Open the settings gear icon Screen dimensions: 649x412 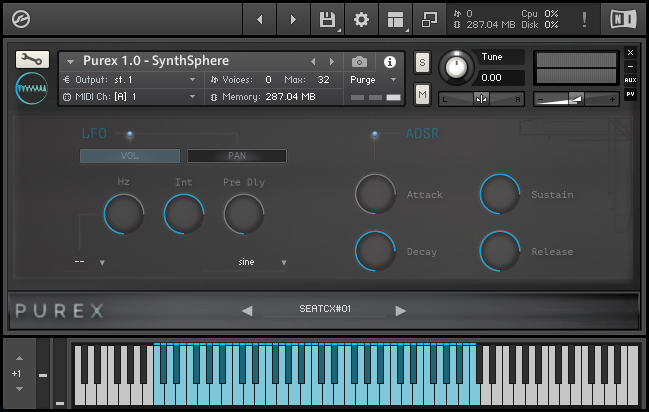[x=361, y=19]
